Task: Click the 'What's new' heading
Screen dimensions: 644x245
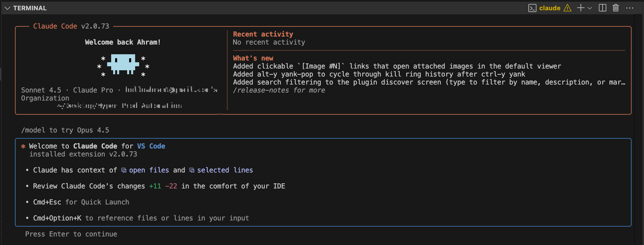Action: [x=253, y=58]
